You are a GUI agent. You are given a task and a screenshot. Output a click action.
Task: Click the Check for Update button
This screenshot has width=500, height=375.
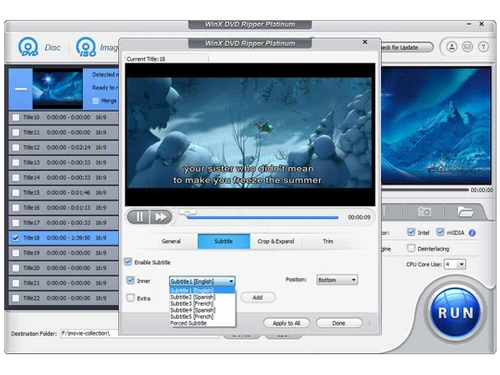pyautogui.click(x=407, y=47)
